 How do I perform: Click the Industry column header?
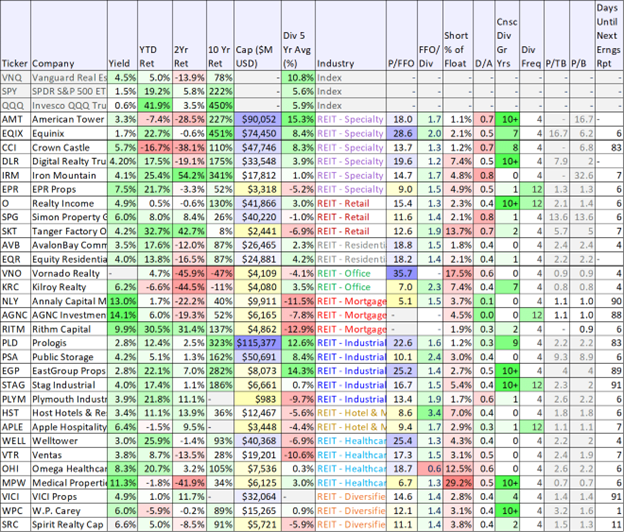tap(351, 35)
